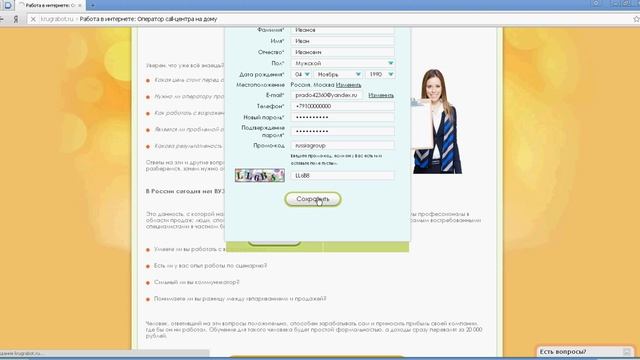Focus the Имя first name field

coord(342,41)
